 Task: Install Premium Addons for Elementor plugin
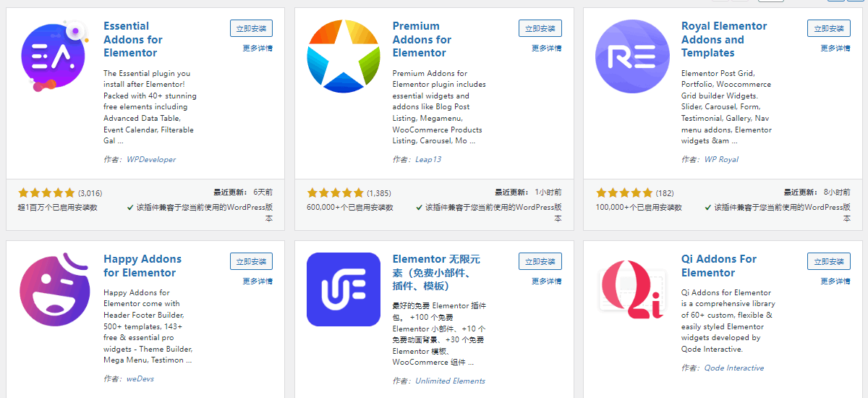[540, 28]
